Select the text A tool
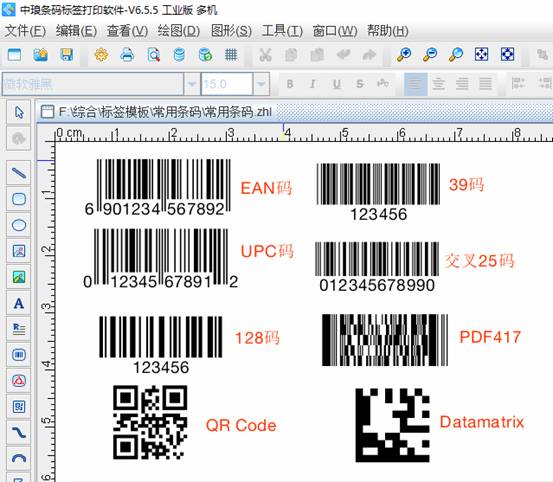This screenshot has height=482, width=553. click(x=19, y=303)
